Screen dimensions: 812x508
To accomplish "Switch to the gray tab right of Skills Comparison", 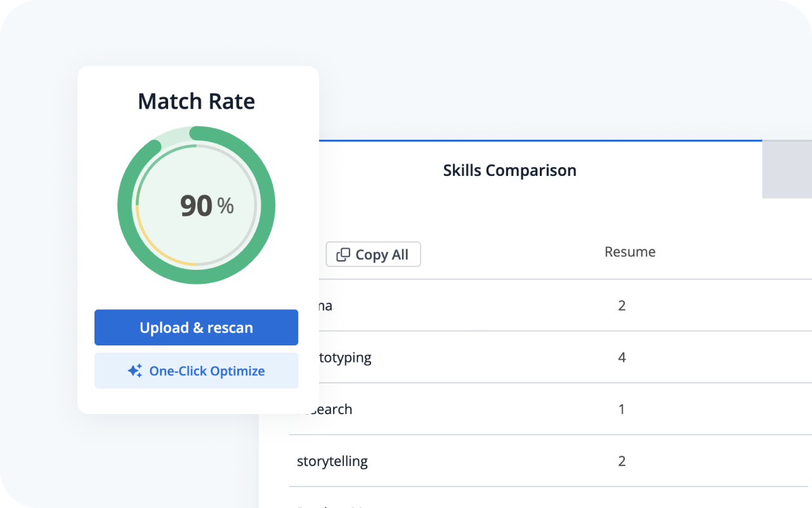I will [787, 170].
